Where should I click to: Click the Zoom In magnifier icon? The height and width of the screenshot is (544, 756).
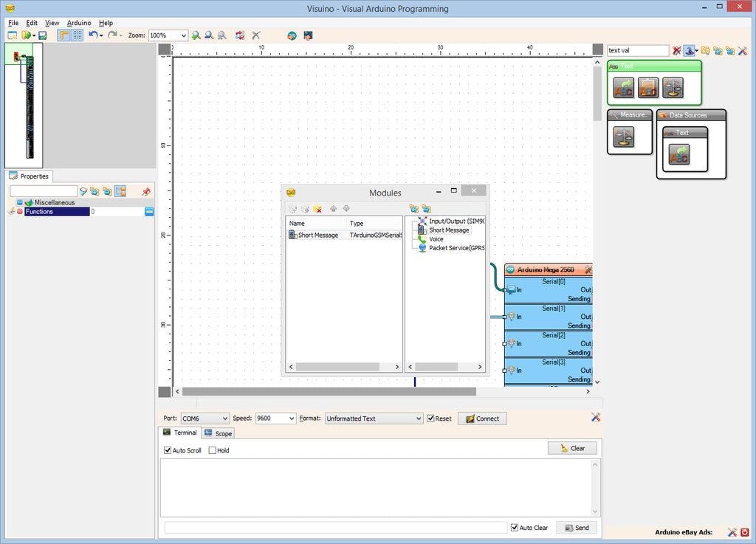pyautogui.click(x=196, y=35)
